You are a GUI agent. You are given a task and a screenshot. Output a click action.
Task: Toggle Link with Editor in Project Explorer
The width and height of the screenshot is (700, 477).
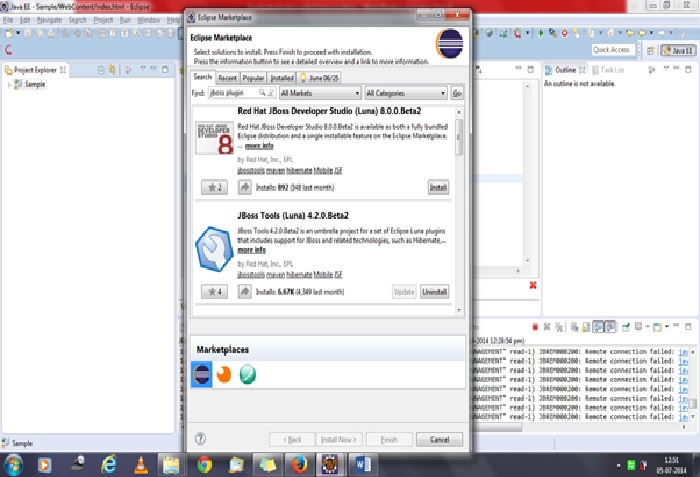coord(112,70)
